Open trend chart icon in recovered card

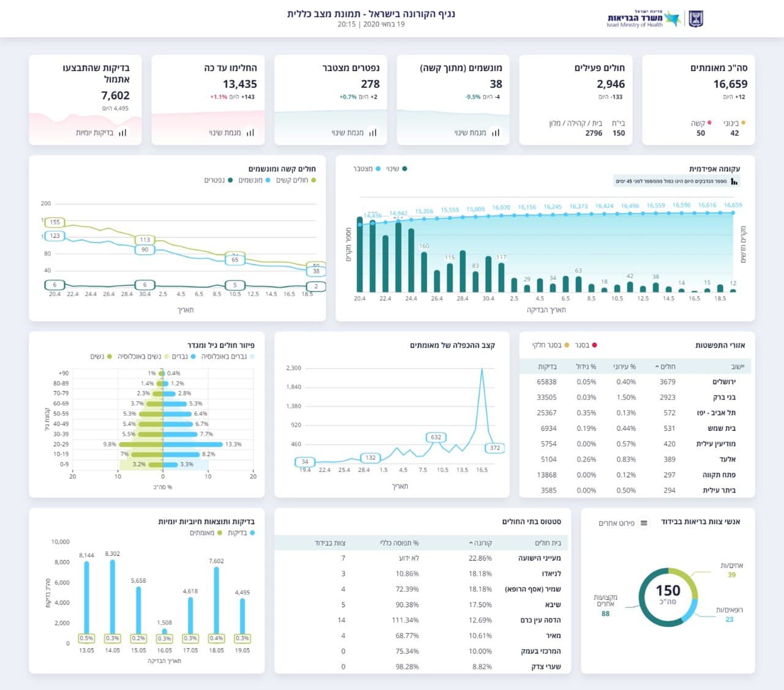(250, 132)
